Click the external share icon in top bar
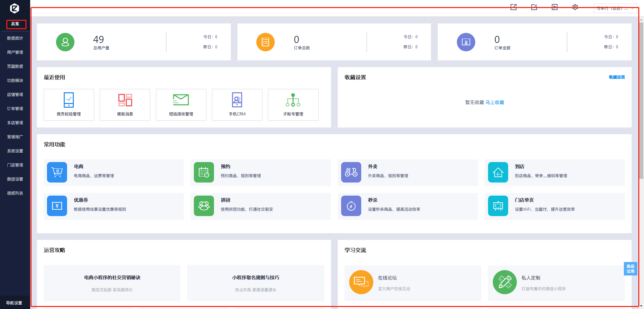644x309 pixels. (x=513, y=7)
